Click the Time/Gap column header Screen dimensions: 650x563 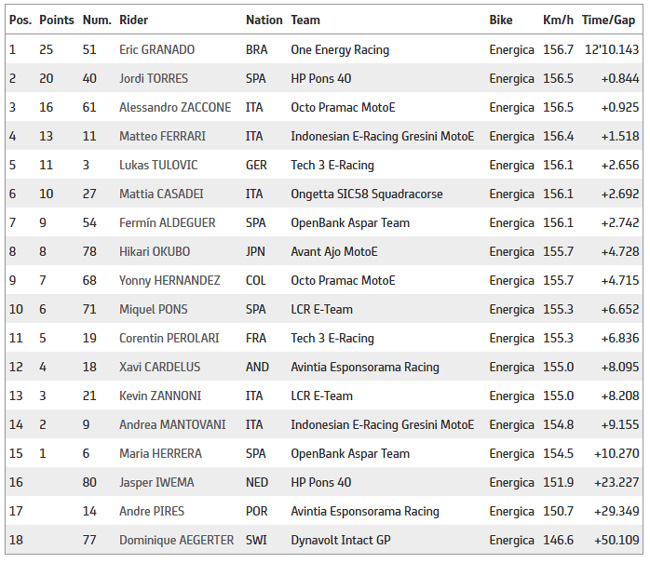(x=608, y=20)
